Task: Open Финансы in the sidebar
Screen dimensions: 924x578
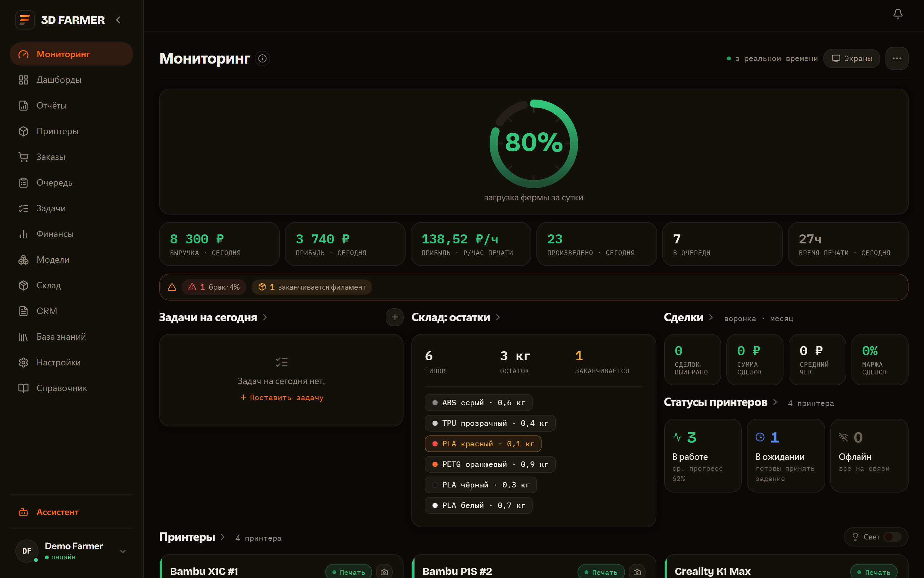Action: (x=72, y=234)
